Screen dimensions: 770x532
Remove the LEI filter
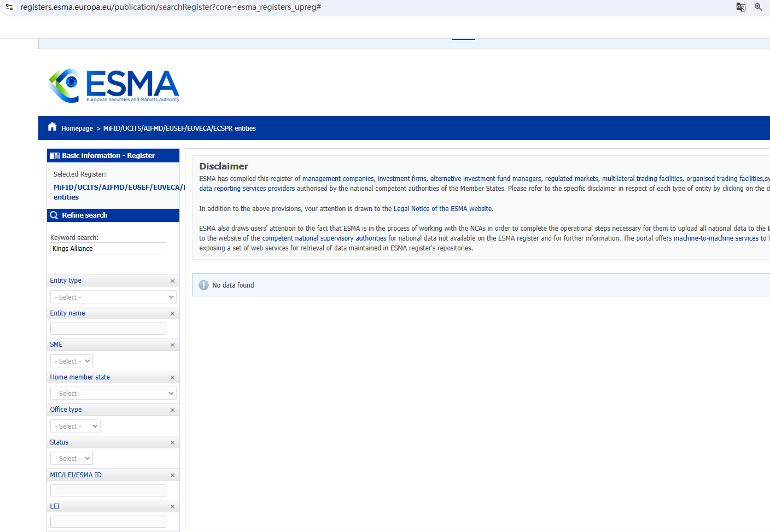(x=172, y=507)
